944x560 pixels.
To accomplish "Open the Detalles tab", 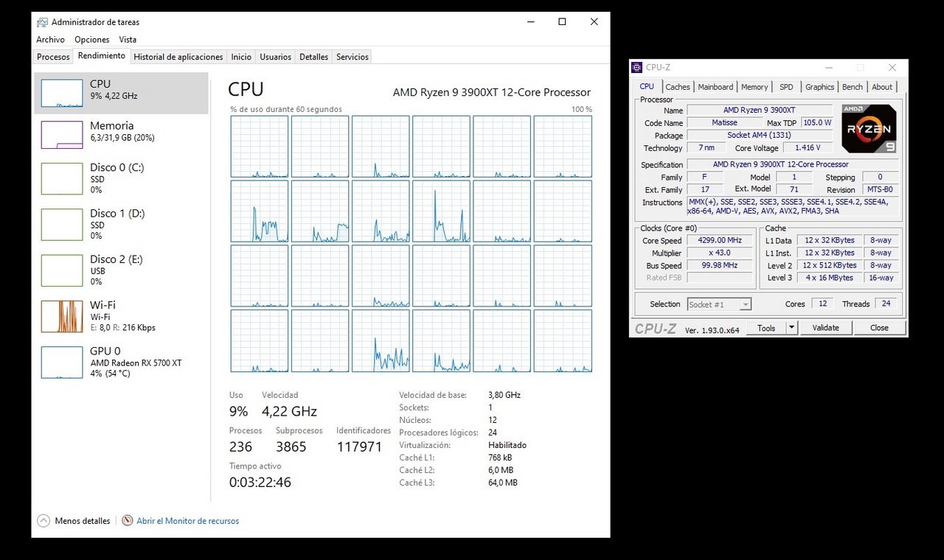I will pyautogui.click(x=314, y=57).
